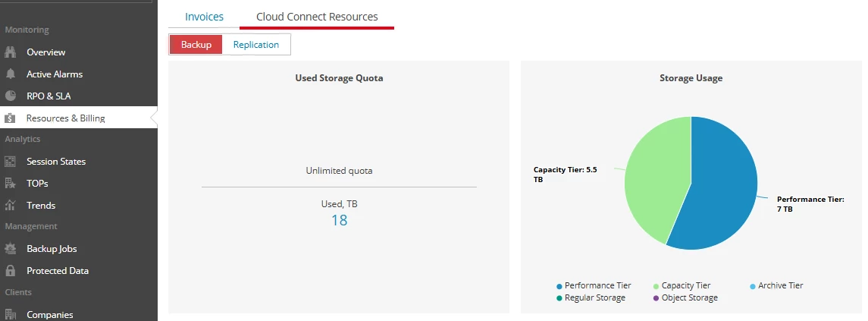Click the Trends chart icon

click(x=11, y=206)
